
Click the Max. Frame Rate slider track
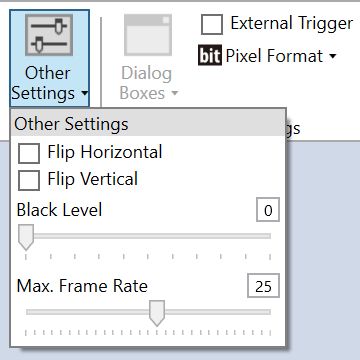click(x=148, y=312)
